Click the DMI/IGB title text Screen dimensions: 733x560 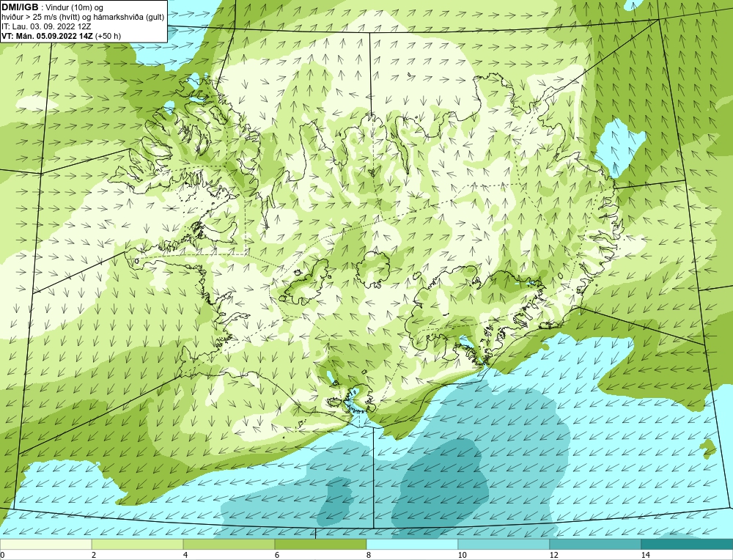tap(20, 7)
